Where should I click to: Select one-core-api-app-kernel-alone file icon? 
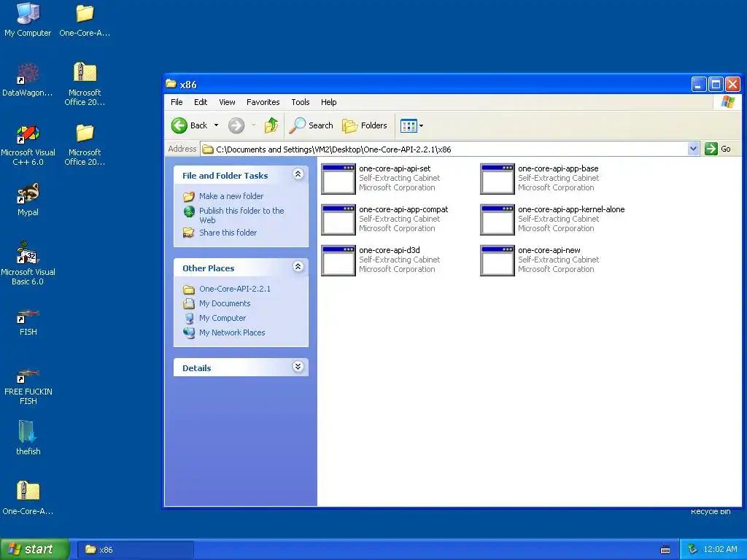(498, 219)
